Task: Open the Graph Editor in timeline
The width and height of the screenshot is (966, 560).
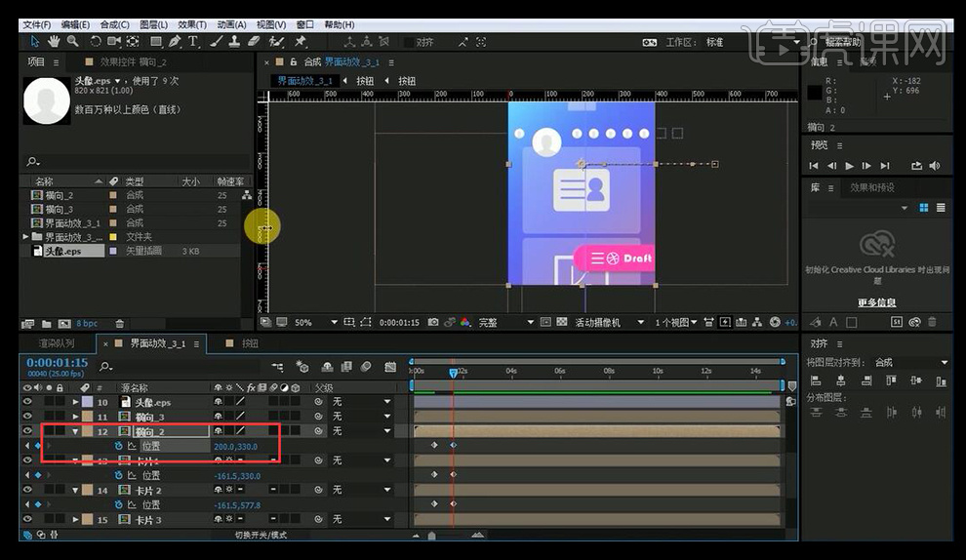Action: pyautogui.click(x=390, y=367)
